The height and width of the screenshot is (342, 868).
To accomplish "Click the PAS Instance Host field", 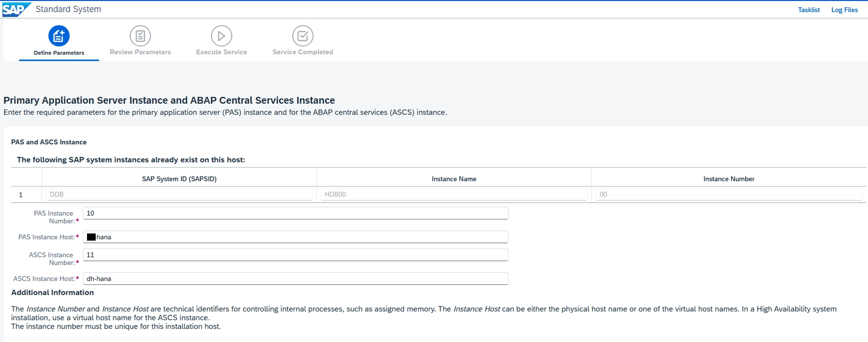I will (295, 237).
